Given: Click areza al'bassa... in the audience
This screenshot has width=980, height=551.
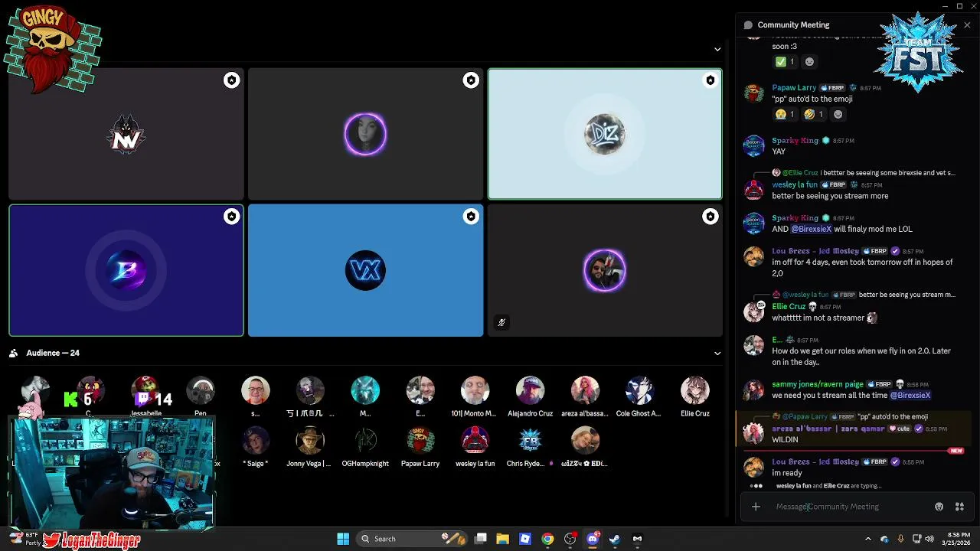Looking at the screenshot, I should [x=585, y=396].
